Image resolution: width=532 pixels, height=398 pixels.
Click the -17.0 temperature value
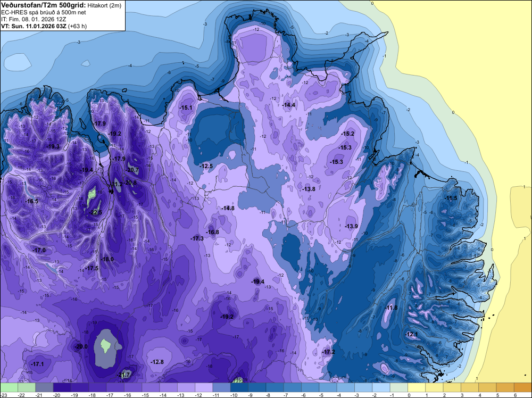[x=39, y=250]
